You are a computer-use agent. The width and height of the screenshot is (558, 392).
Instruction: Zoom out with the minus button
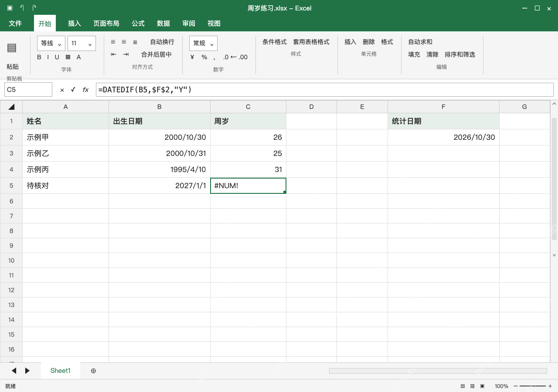point(516,386)
